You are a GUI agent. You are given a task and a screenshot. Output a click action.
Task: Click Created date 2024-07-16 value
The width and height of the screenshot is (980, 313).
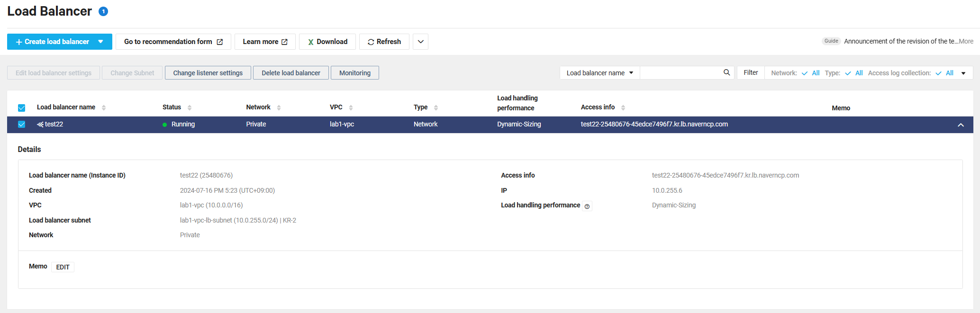(227, 190)
